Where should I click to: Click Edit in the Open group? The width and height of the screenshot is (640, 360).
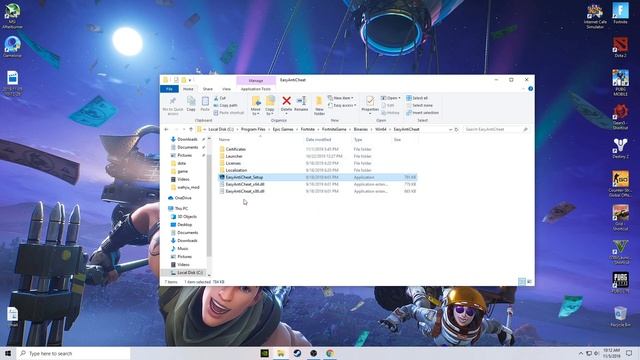pyautogui.click(x=388, y=105)
